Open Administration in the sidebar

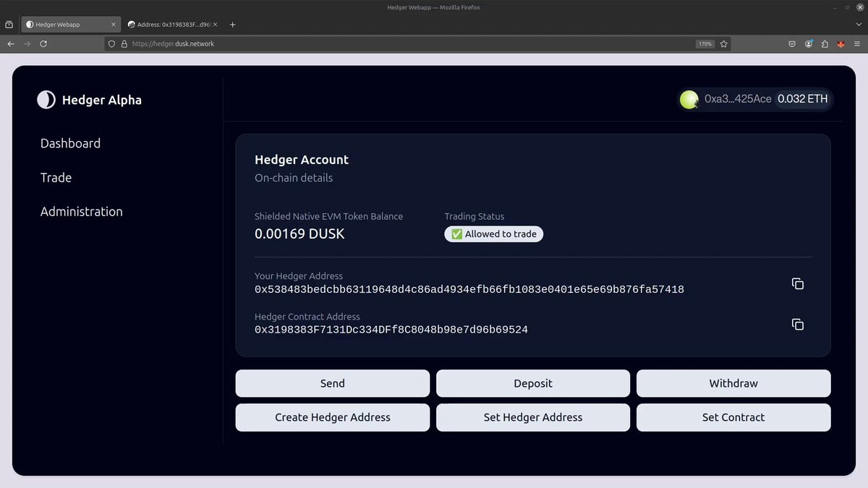pyautogui.click(x=81, y=211)
